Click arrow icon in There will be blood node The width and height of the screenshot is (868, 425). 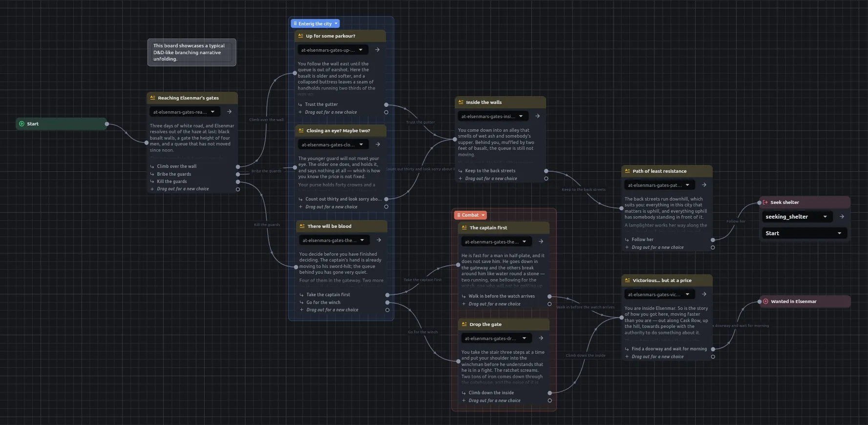(379, 240)
